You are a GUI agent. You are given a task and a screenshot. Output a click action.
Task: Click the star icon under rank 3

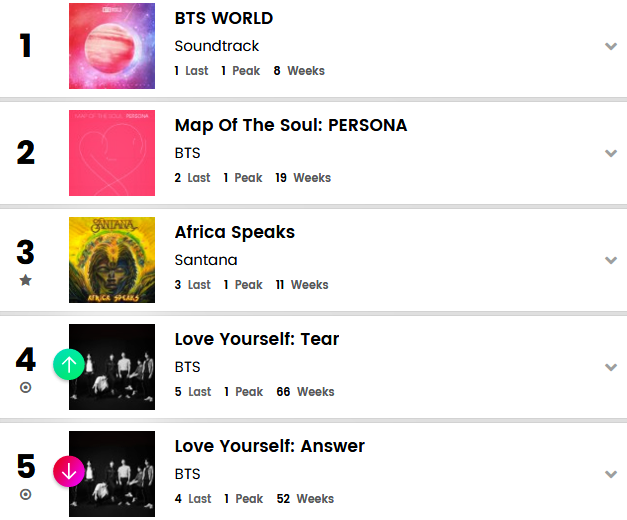[x=26, y=280]
